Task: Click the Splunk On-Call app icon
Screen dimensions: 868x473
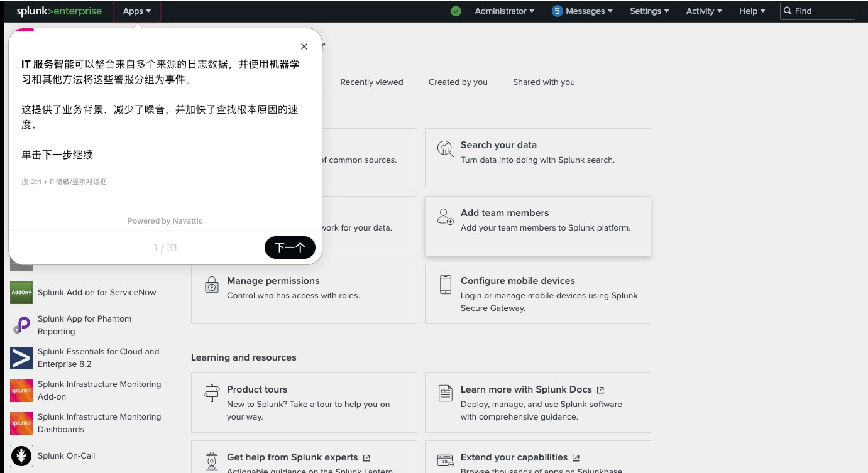Action: (21, 456)
